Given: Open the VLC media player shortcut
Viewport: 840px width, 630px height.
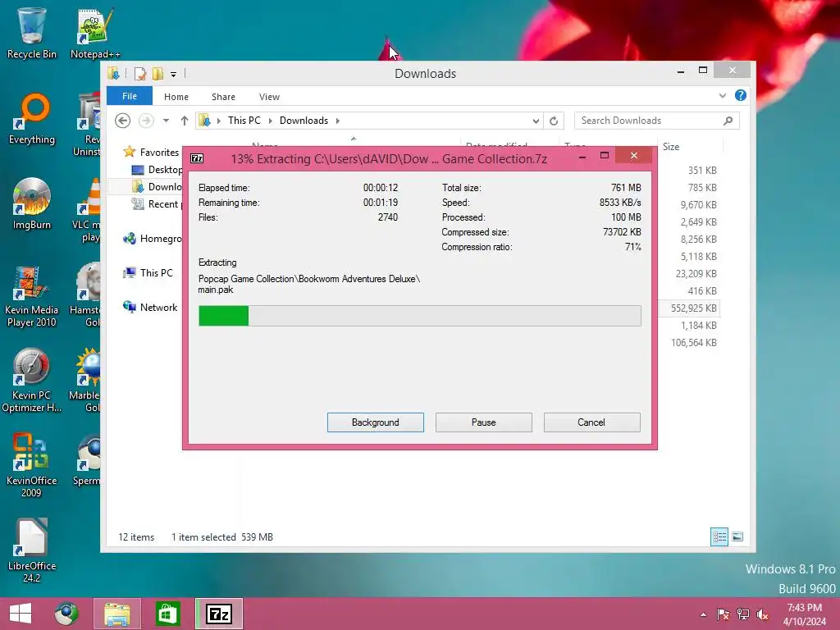Looking at the screenshot, I should click(88, 211).
